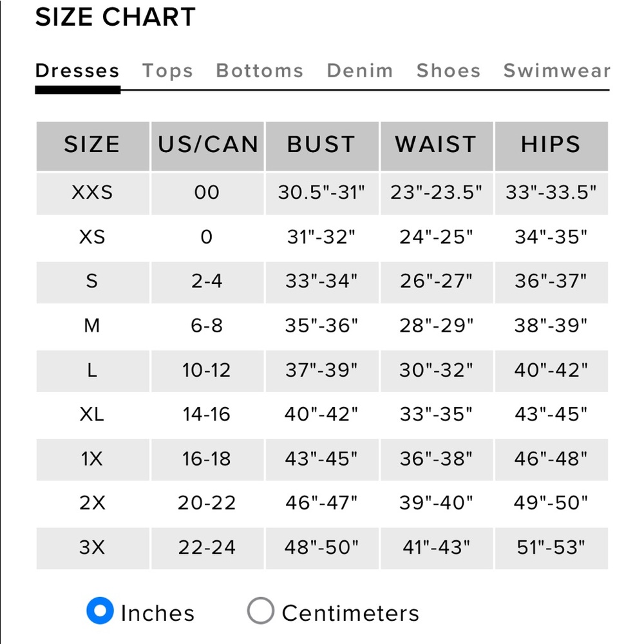This screenshot has width=644, height=644.
Task: Open the Bottoms size tab
Action: [x=260, y=71]
